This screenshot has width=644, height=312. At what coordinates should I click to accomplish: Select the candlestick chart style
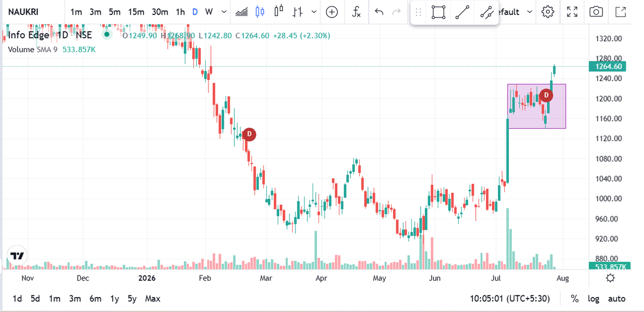[259, 12]
